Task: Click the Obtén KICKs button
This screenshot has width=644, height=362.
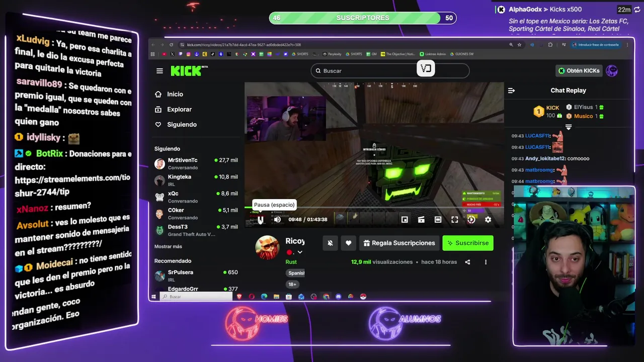Action: (579, 71)
